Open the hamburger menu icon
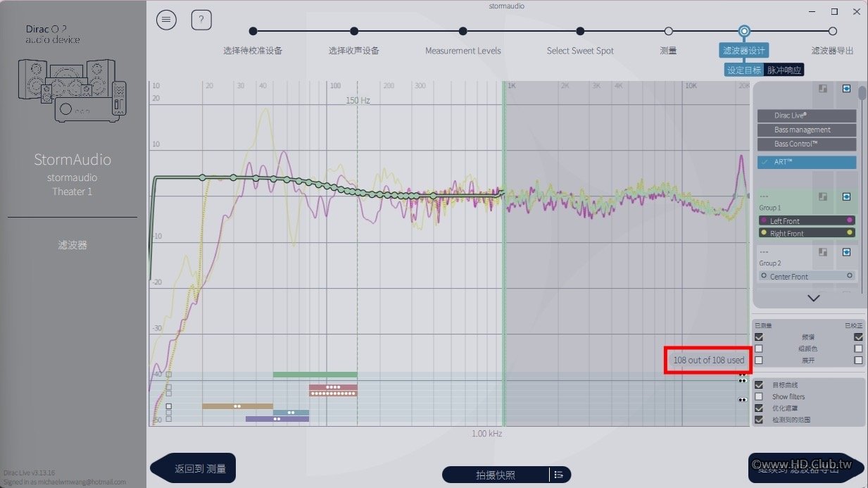 (x=167, y=20)
